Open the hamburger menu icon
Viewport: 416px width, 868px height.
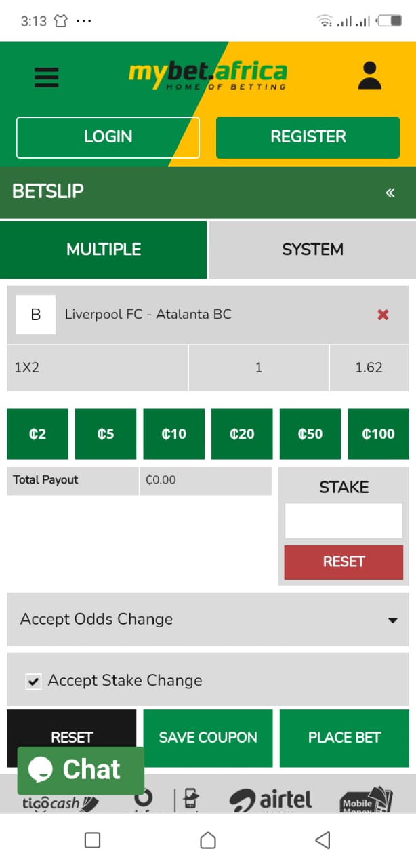point(47,77)
